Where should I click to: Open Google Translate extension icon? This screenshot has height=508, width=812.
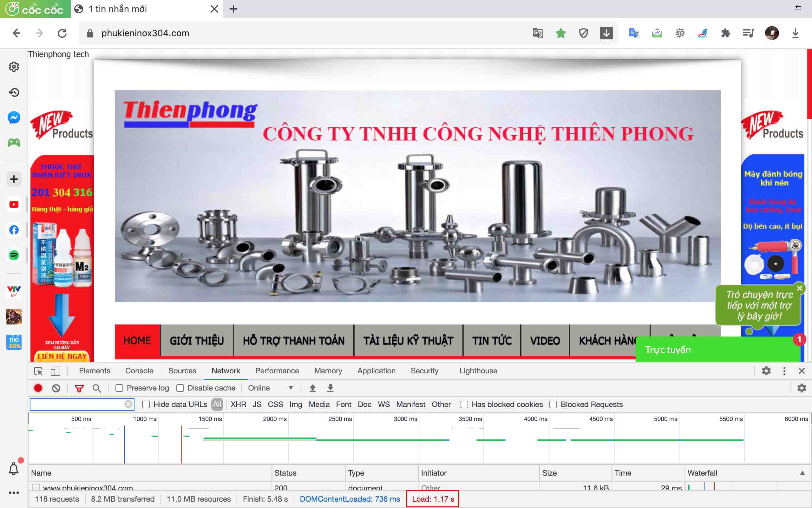(634, 33)
